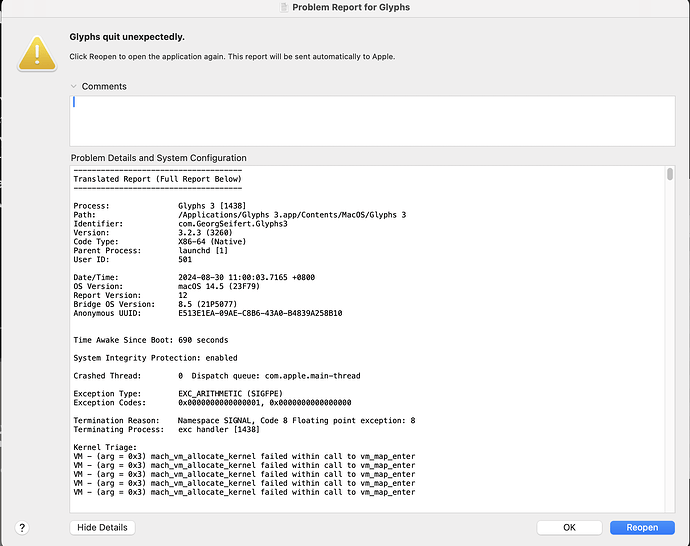The height and width of the screenshot is (546, 690).
Task: Click the 'Problem Details and System Configuration' label
Action: point(158,158)
